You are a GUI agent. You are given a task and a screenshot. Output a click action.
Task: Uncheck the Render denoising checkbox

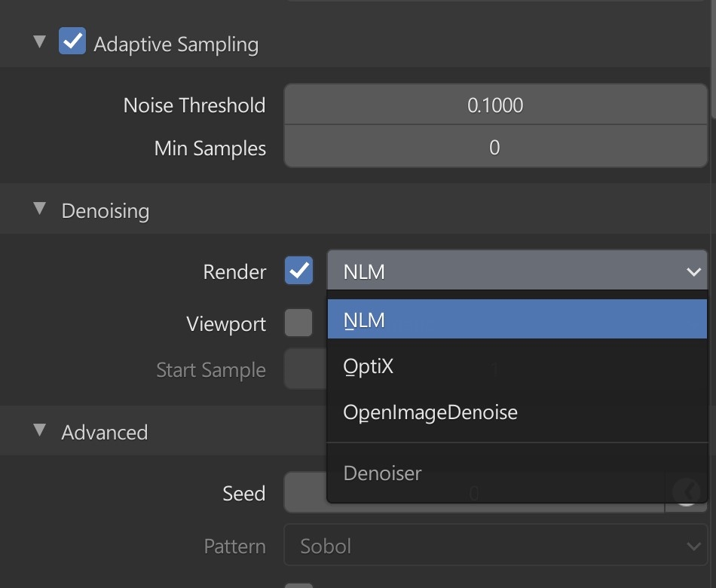(x=298, y=271)
